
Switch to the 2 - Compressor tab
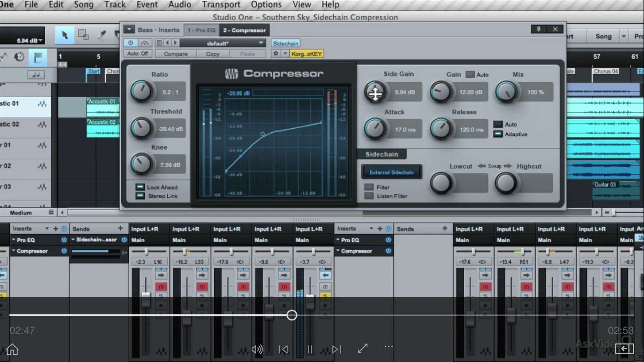(x=244, y=30)
